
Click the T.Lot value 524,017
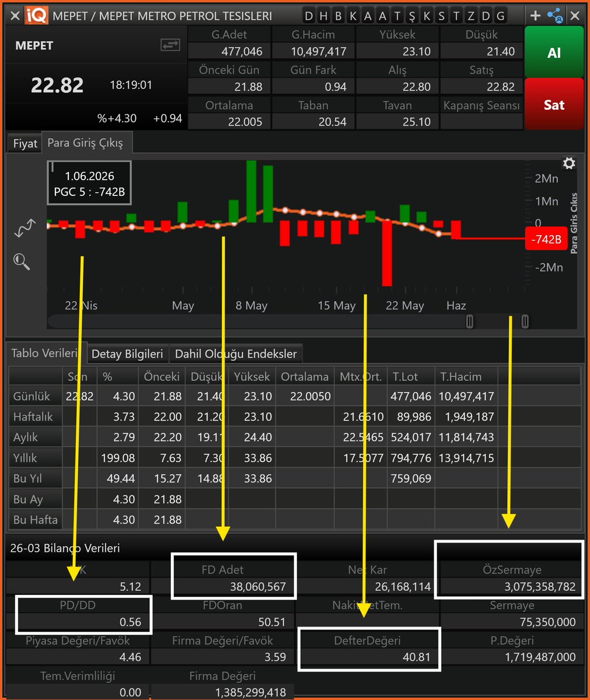click(x=411, y=437)
